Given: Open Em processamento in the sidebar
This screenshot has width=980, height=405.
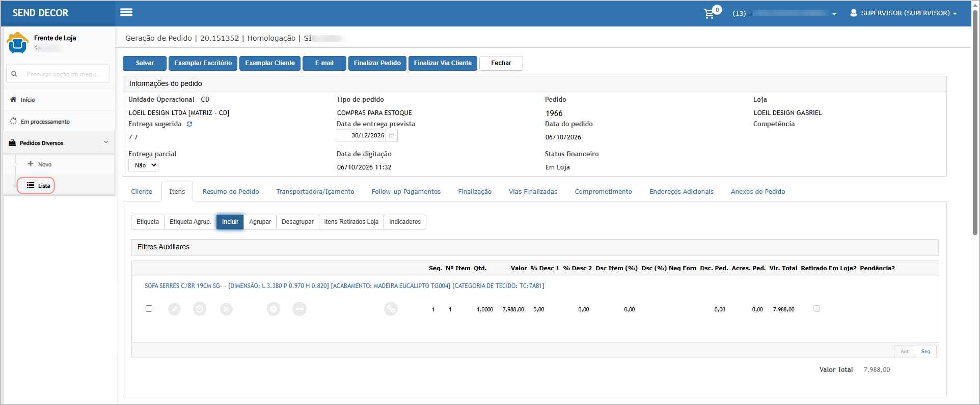Looking at the screenshot, I should click(x=45, y=122).
